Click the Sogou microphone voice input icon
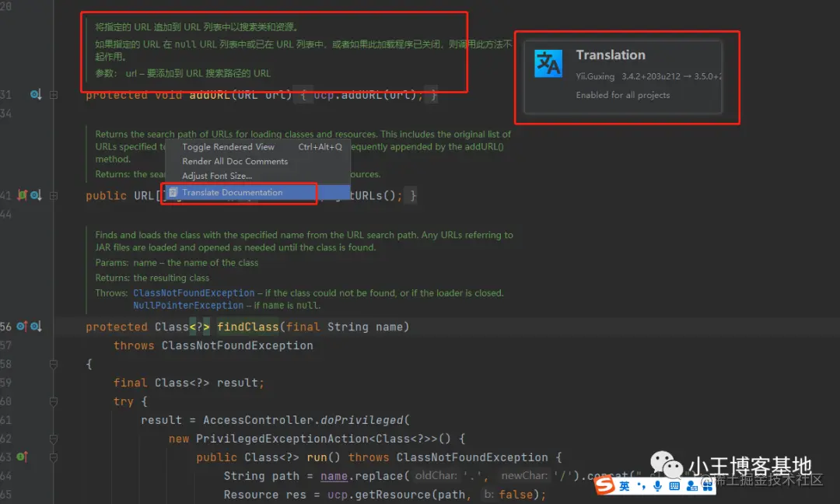The height and width of the screenshot is (504, 840). 657,486
